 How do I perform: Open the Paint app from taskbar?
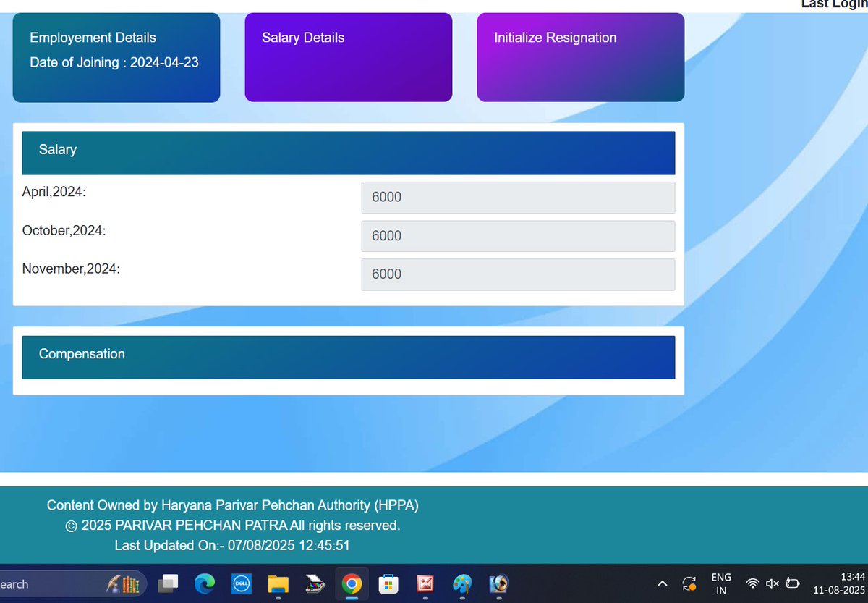461,583
